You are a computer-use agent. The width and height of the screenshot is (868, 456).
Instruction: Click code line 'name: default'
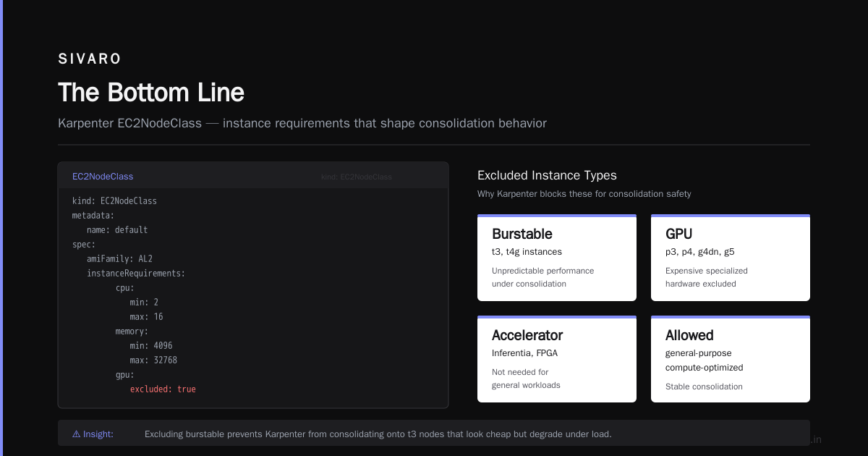(117, 229)
